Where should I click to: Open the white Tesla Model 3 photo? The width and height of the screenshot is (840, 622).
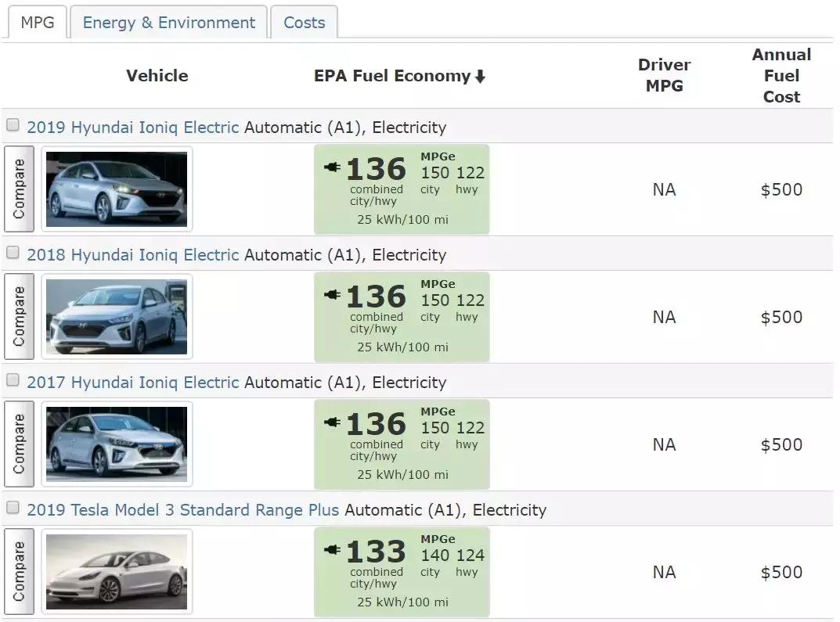coord(117,572)
